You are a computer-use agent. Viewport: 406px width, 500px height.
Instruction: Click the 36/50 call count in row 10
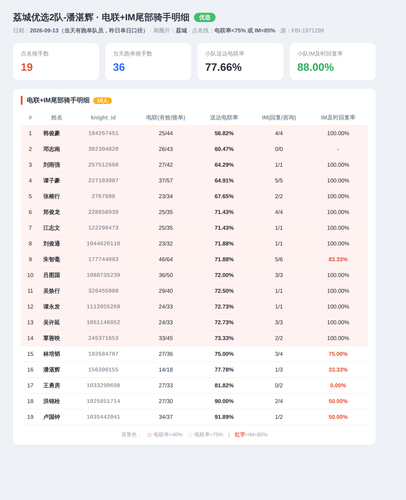click(166, 275)
